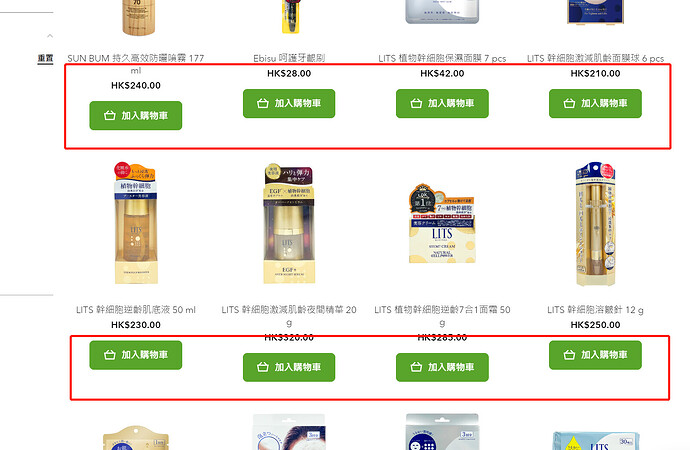The width and height of the screenshot is (690, 450).
Task: Open LITS 幹細胞激減肌齡面膜球 6 pcs link
Action: pyautogui.click(x=595, y=58)
